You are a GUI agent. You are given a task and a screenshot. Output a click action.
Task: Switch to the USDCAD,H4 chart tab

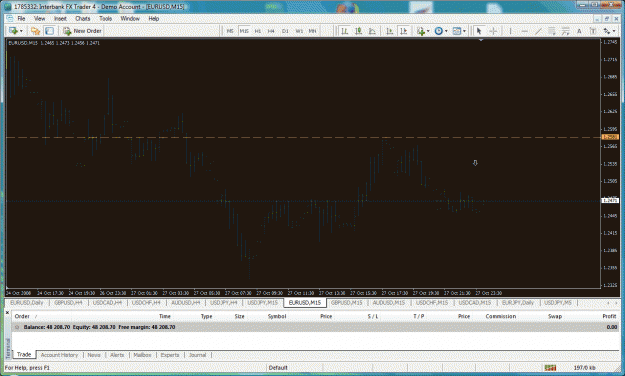(107, 303)
